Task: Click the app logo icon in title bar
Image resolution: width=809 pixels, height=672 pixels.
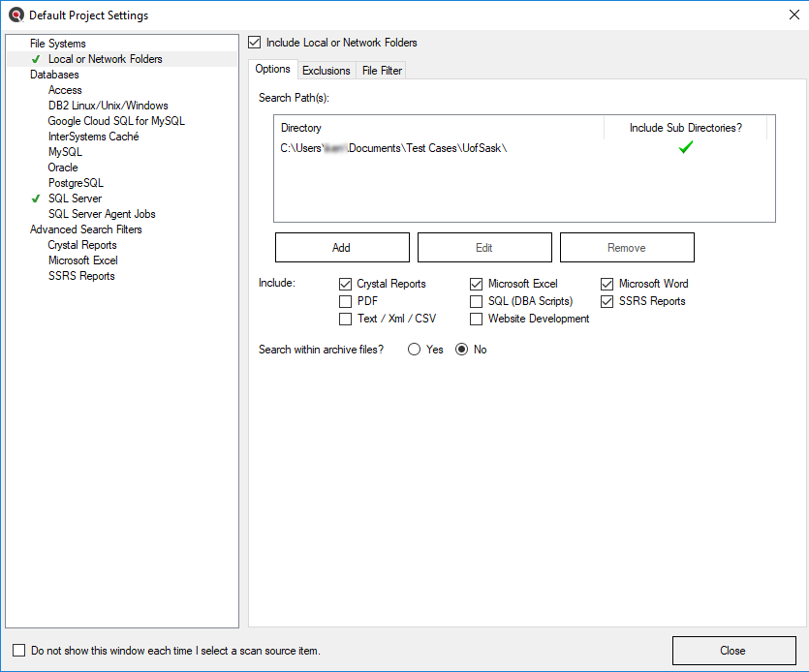Action: point(16,15)
